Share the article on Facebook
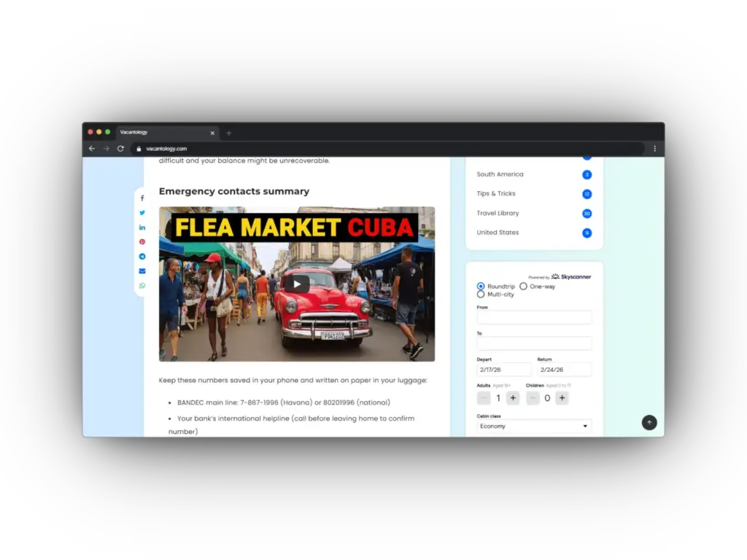 [142, 198]
